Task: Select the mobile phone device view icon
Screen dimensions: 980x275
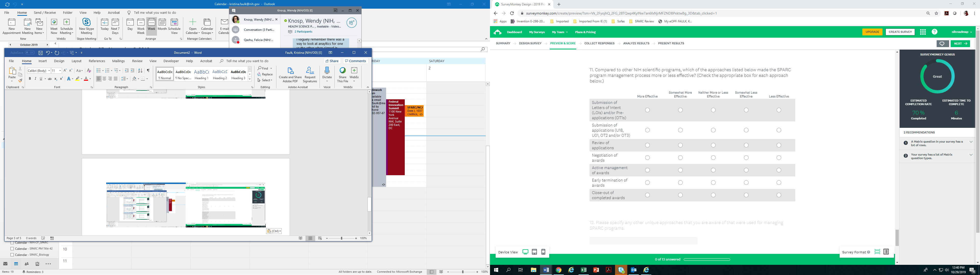Action: (x=543, y=252)
